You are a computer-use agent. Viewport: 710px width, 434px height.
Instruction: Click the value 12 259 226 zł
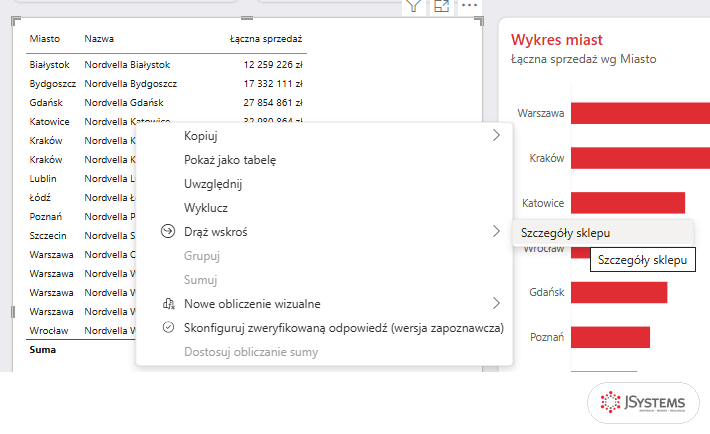(273, 65)
